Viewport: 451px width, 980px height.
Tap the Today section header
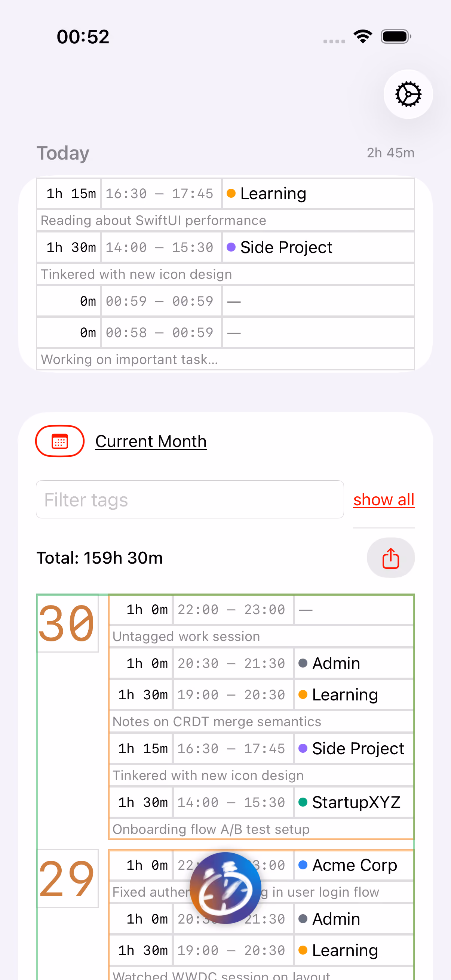(63, 153)
